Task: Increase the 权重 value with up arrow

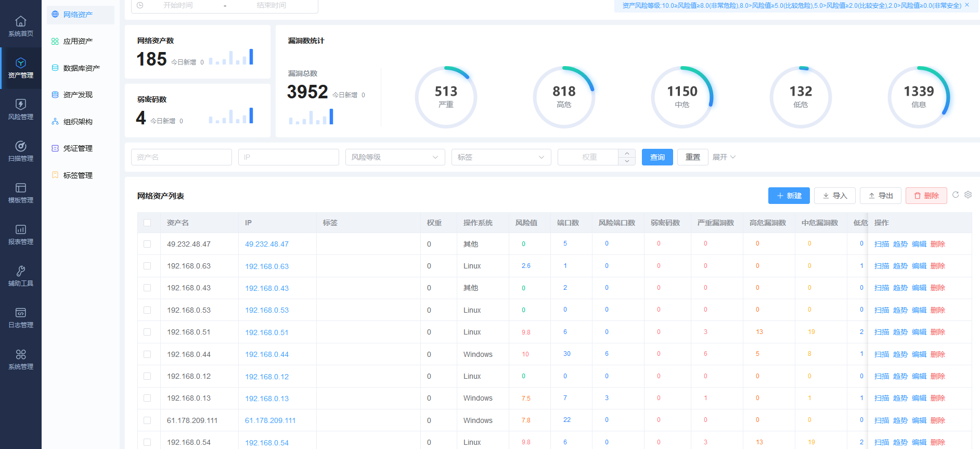Action: tap(627, 153)
